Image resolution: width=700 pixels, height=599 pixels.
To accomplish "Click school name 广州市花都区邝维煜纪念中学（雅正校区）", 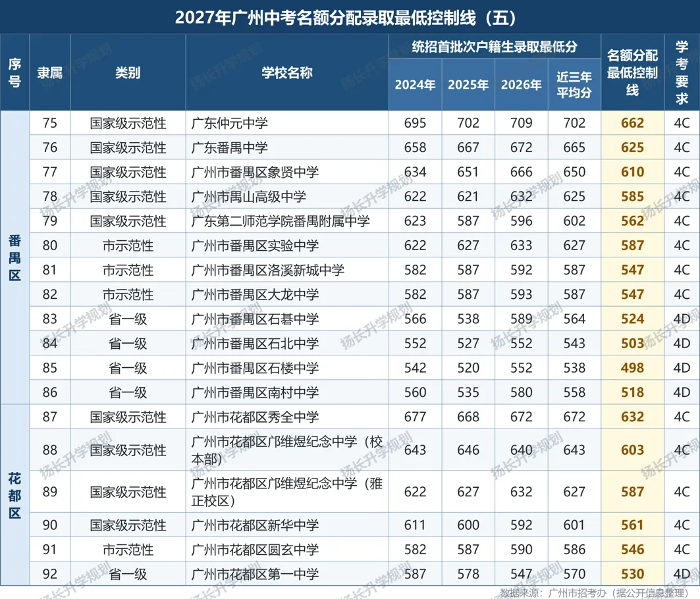I will 287,492.
